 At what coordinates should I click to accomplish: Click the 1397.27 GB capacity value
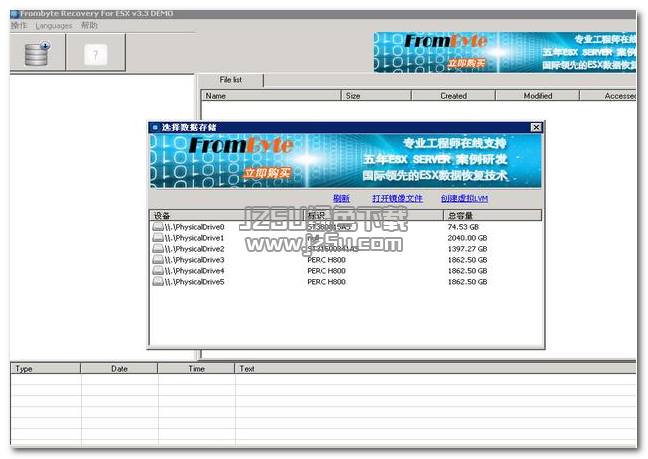[467, 249]
